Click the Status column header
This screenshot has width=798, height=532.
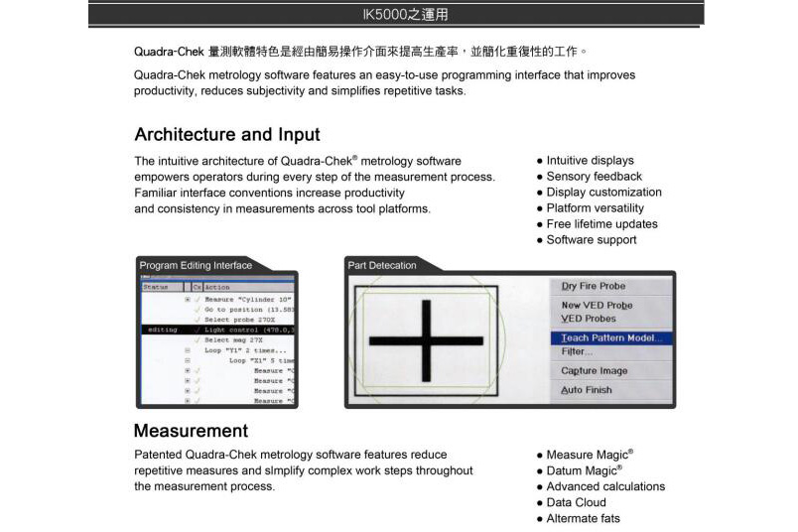coord(162,287)
